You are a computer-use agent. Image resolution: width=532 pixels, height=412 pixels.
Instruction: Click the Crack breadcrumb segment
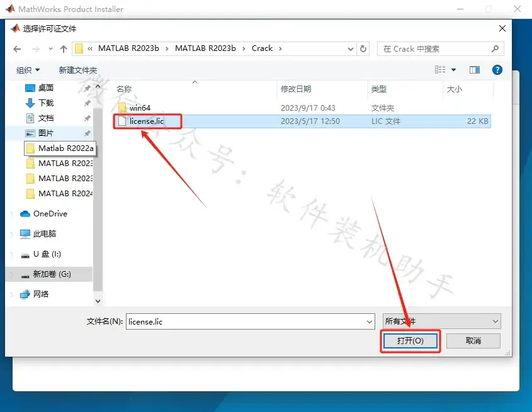click(x=262, y=48)
